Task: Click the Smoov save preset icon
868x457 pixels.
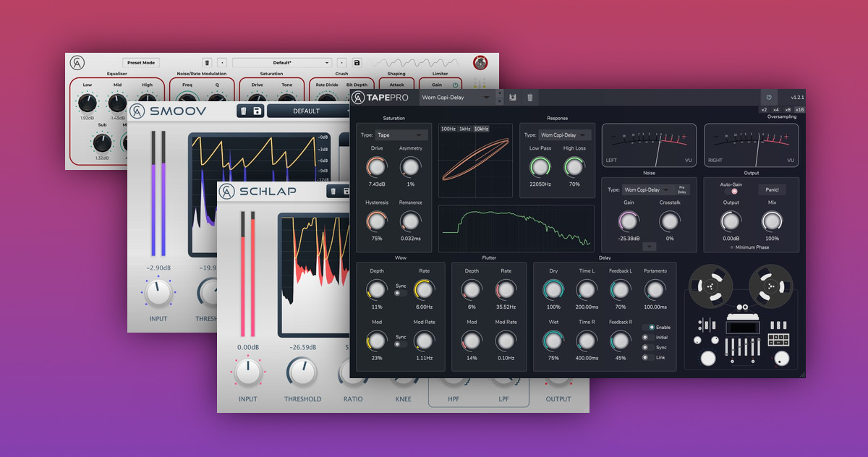Action: pyautogui.click(x=258, y=111)
